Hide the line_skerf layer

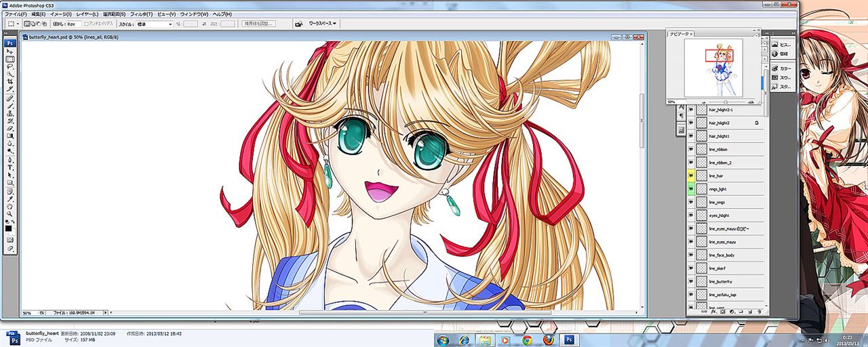pyautogui.click(x=691, y=268)
